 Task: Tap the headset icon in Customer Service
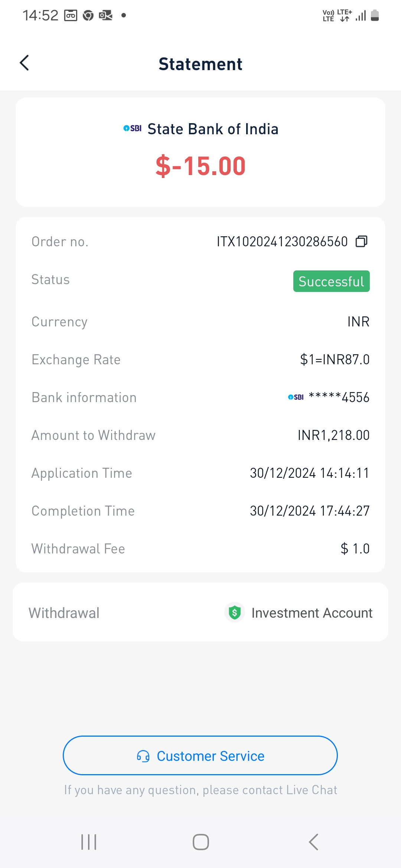(x=143, y=756)
